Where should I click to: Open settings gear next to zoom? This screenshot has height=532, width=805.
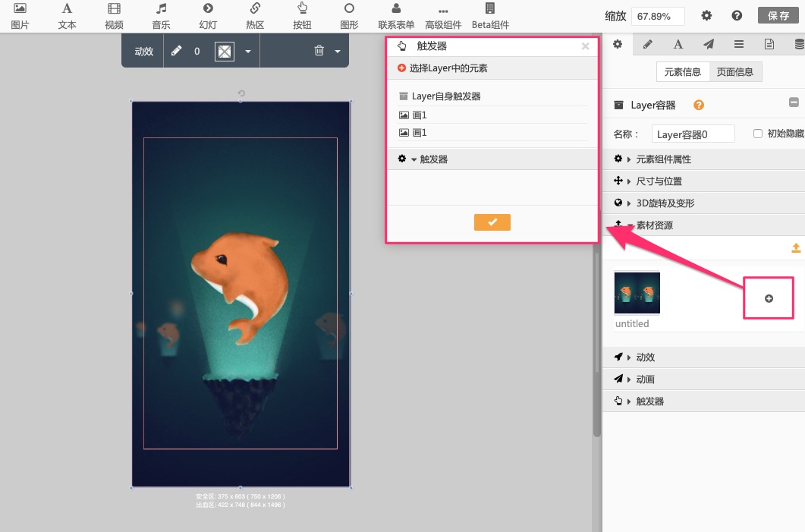706,16
